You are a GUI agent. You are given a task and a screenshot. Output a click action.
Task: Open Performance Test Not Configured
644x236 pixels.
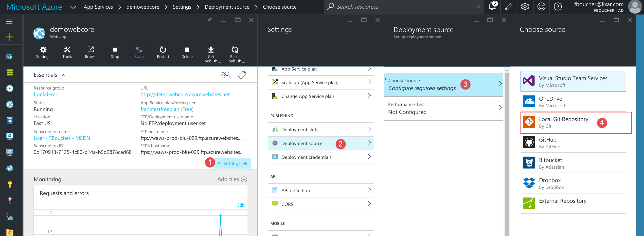(444, 109)
